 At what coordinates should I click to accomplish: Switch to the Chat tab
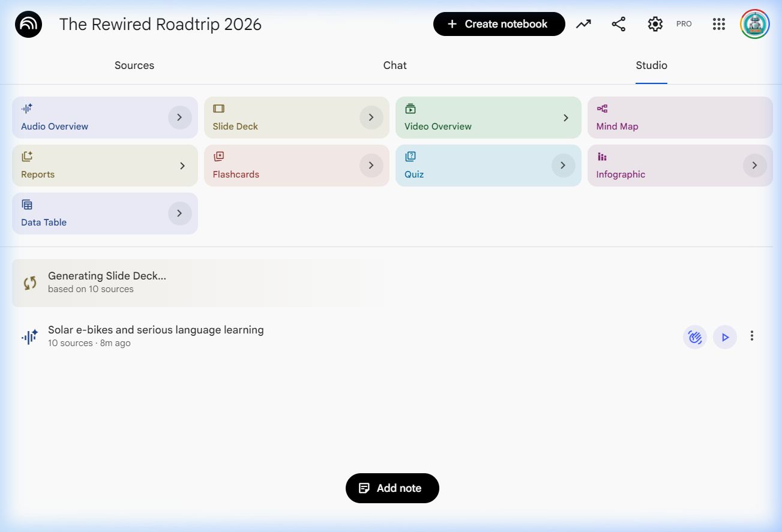395,65
